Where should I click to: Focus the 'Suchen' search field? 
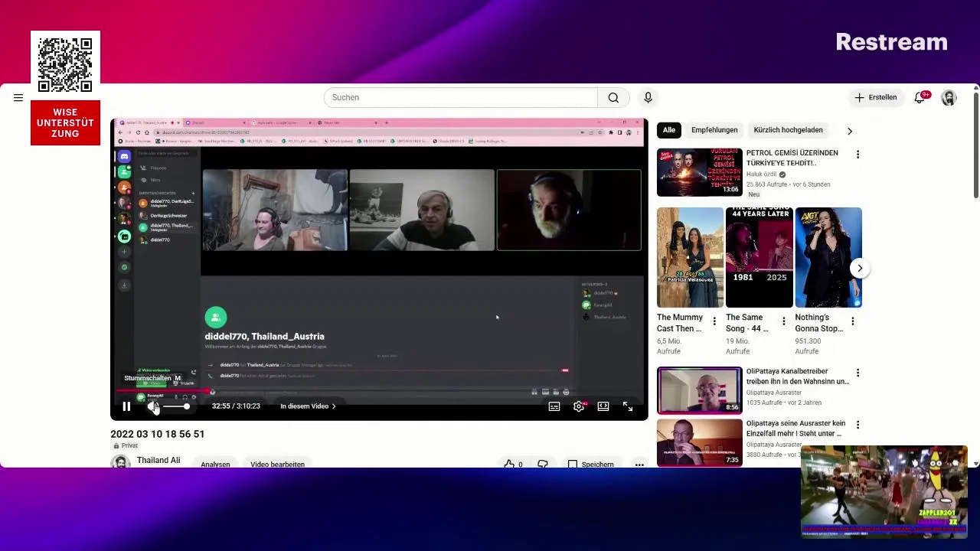[460, 97]
